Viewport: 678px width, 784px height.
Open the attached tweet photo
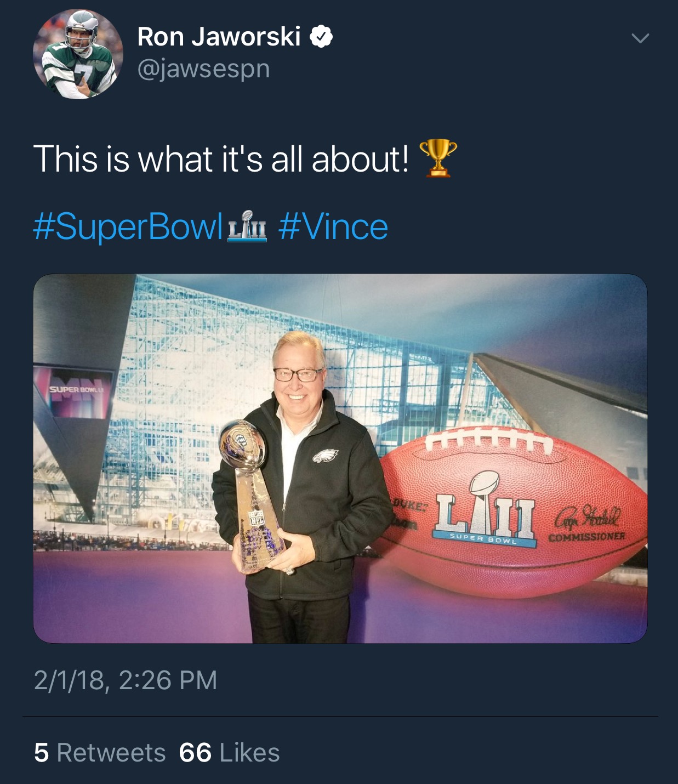[340, 458]
